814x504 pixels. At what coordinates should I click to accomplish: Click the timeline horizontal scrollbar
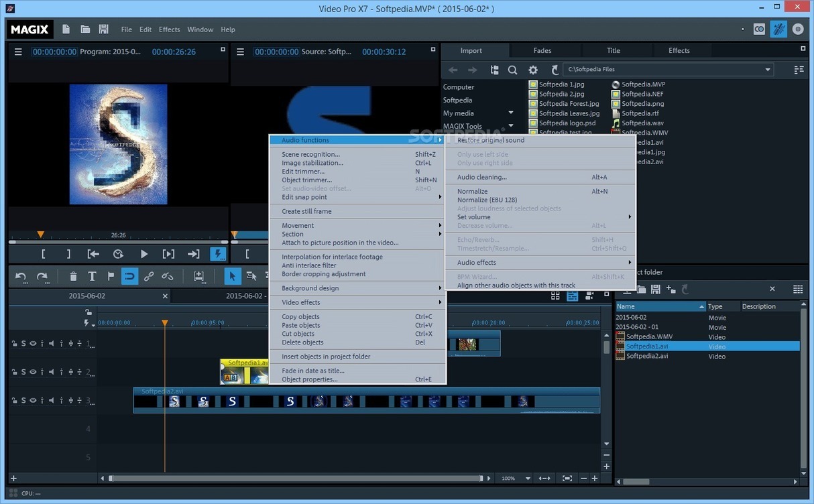[x=296, y=479]
